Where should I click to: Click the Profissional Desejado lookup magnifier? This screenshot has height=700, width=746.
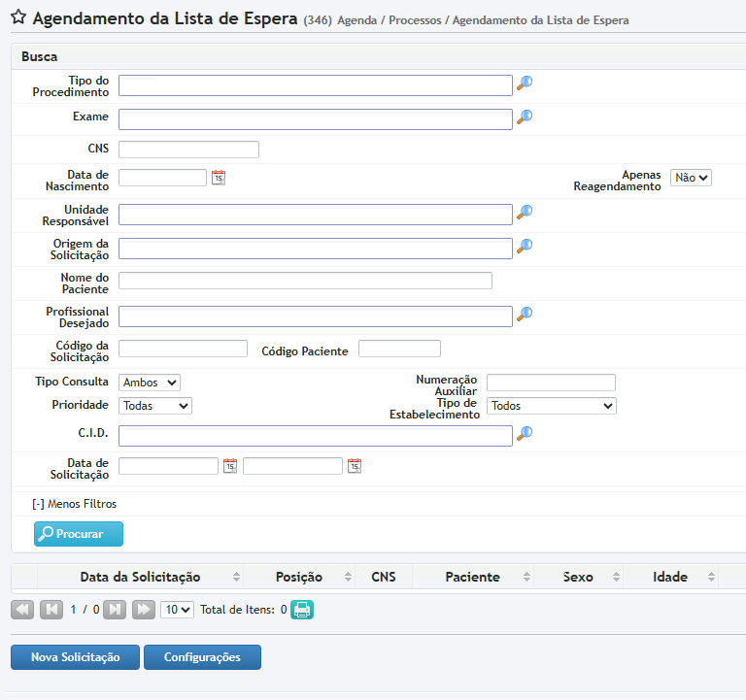[x=525, y=315]
